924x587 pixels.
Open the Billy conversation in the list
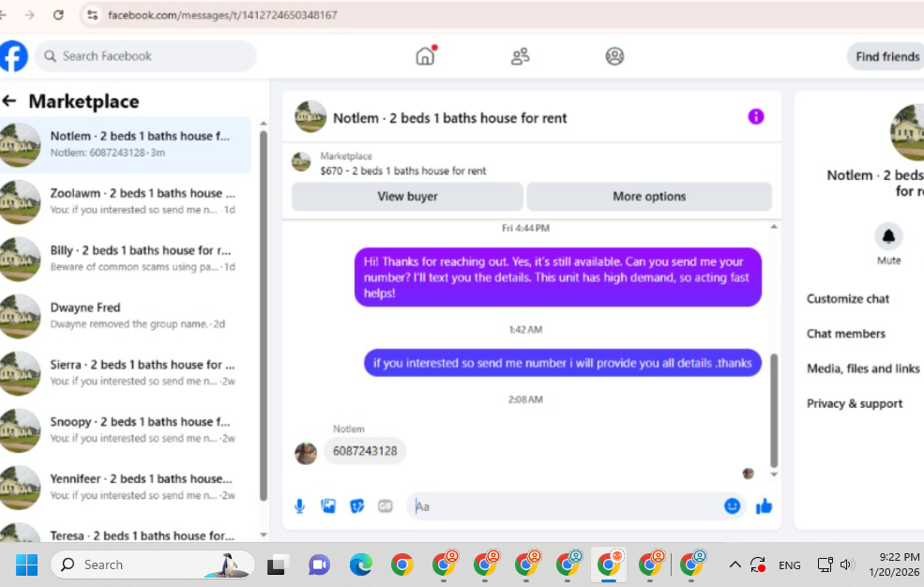(x=126, y=259)
